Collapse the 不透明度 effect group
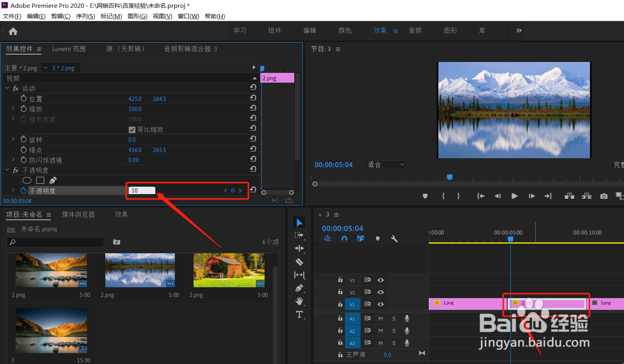624x364 pixels. point(7,170)
